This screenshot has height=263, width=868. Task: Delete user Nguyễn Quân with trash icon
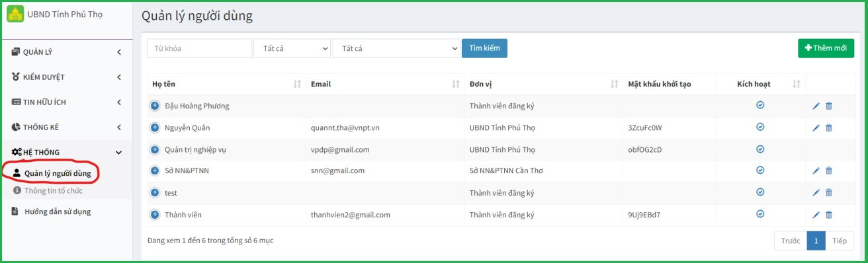(x=829, y=128)
